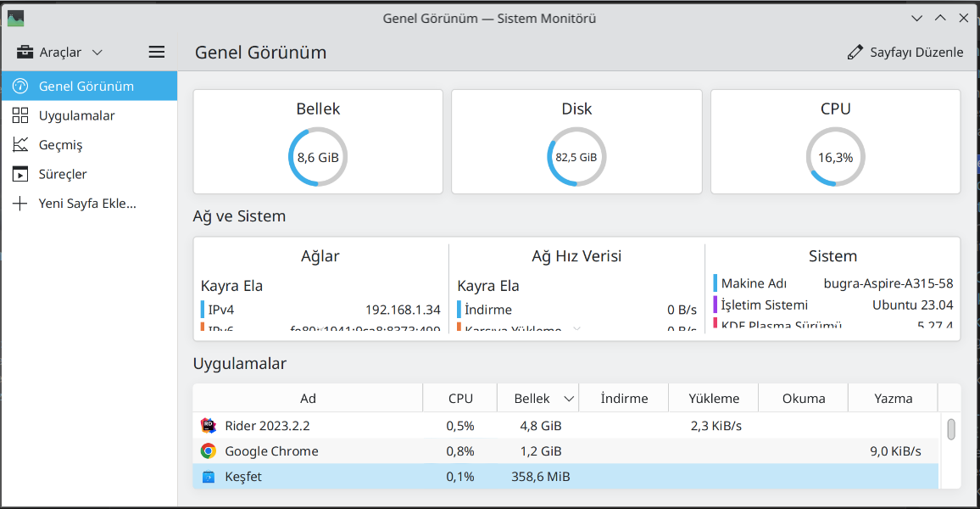Click the CPU usage ring showing 16,3%
Viewport: 980px width, 509px height.
click(x=835, y=157)
